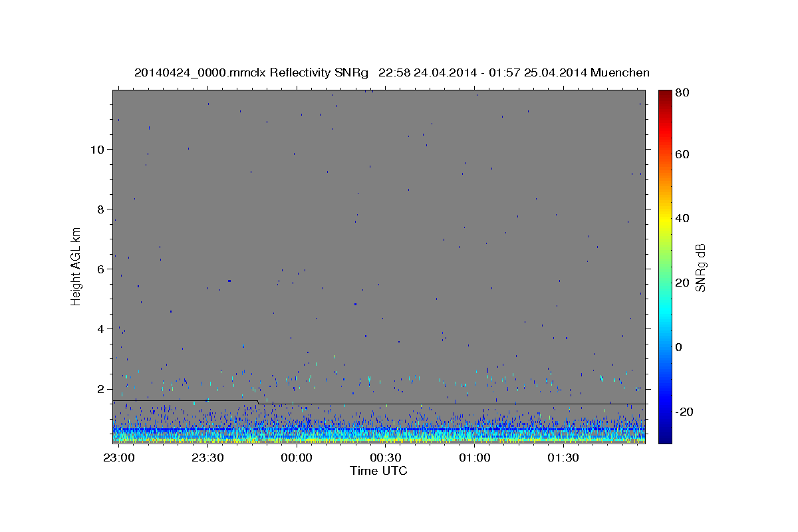Image resolution: width=798 pixels, height=532 pixels.
Task: Click the height tick label 2
Action: [100, 388]
